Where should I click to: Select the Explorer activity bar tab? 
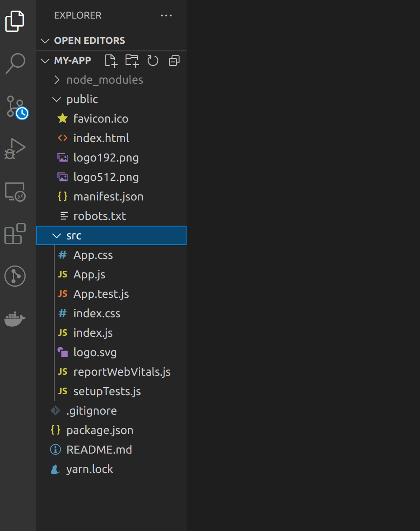[x=15, y=21]
